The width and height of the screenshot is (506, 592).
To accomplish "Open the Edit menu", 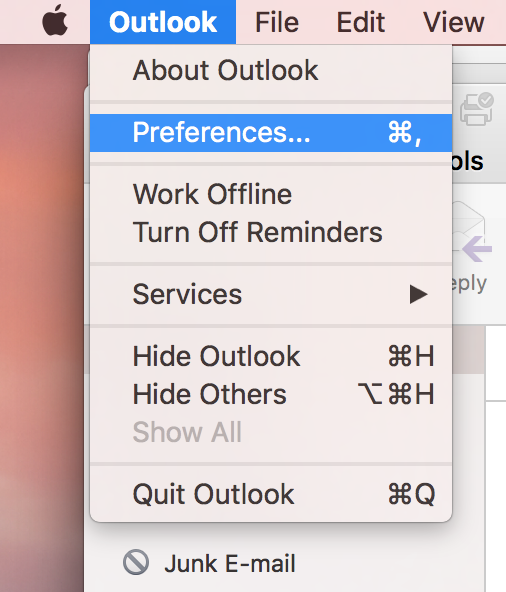I will click(361, 22).
